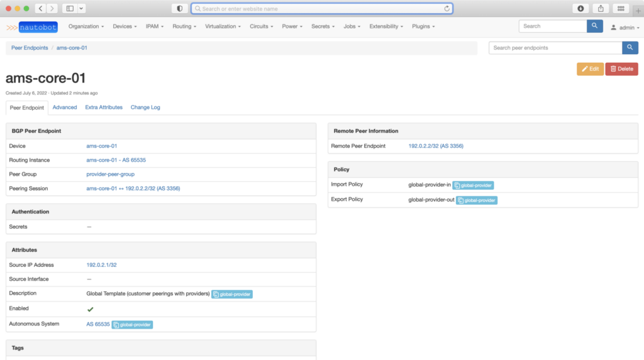Open the Device ams-core-01 link
Viewport: 644px width, 360px height.
coord(101,146)
